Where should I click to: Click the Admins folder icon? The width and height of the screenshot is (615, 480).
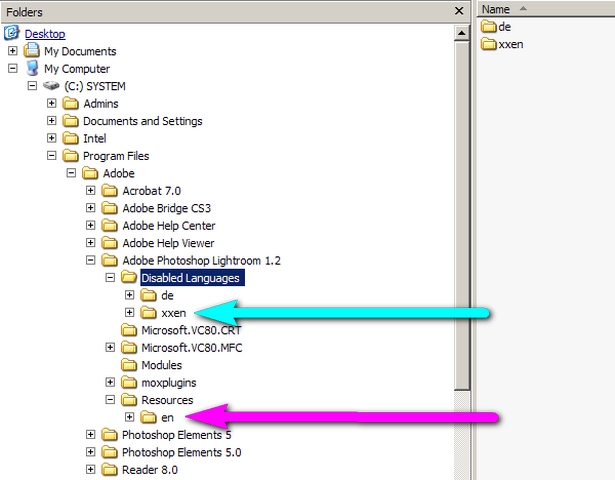(71, 103)
